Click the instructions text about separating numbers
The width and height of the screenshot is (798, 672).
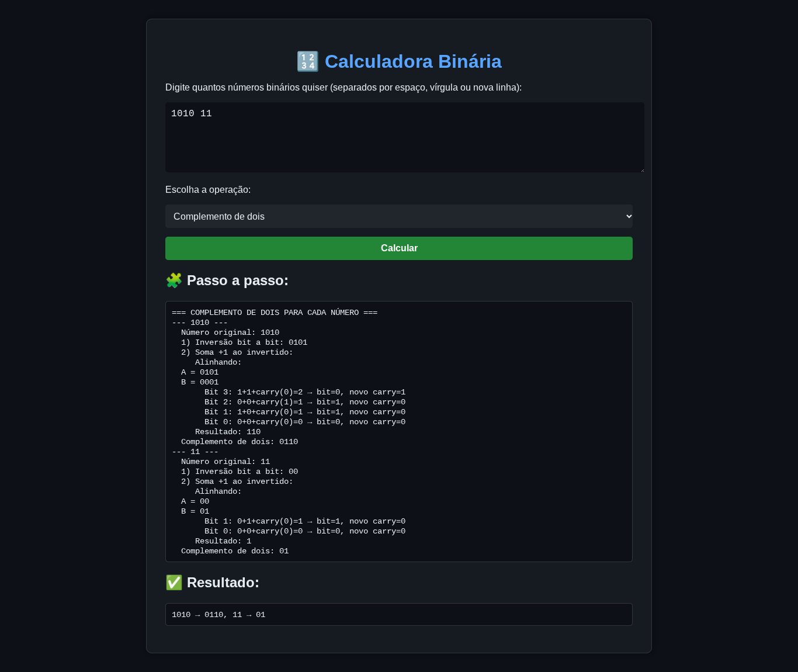344,87
